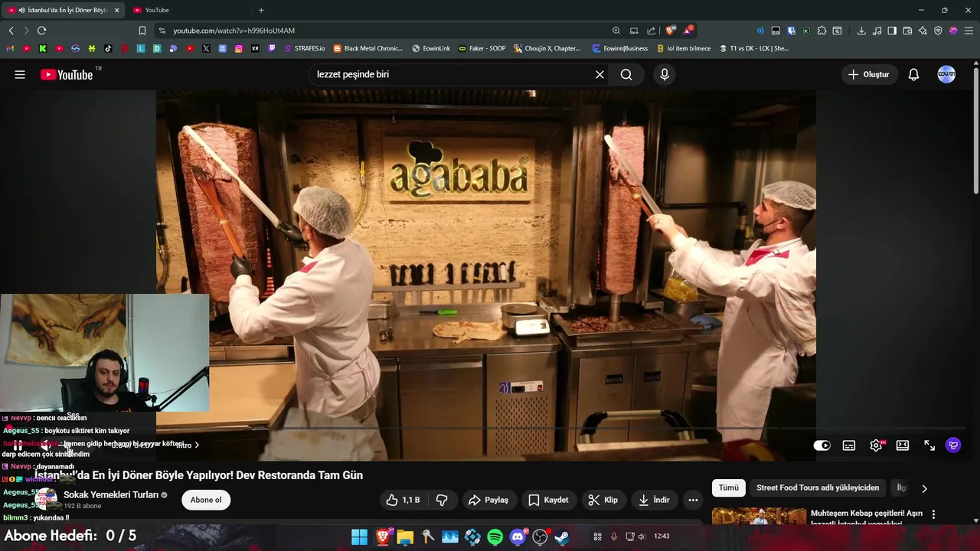Focus the search field containing 'lezzet peşinde biri'

(x=452, y=74)
